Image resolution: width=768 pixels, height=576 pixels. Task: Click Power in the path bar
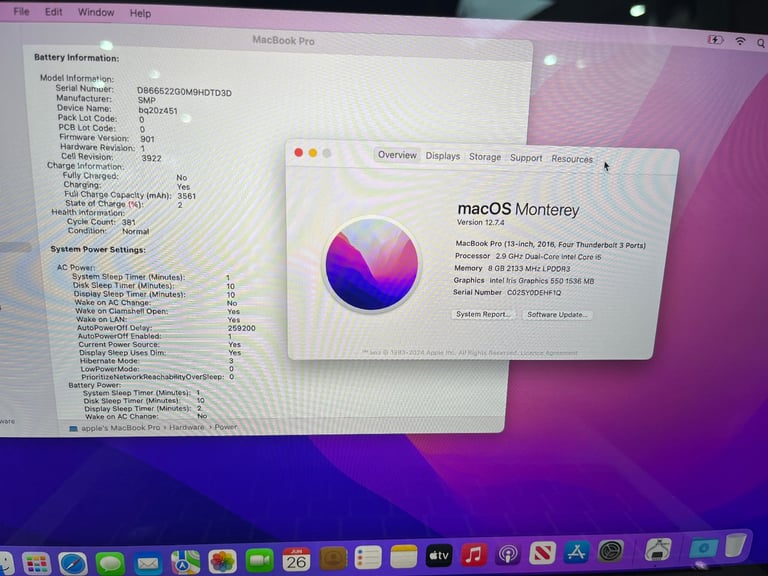coord(225,427)
